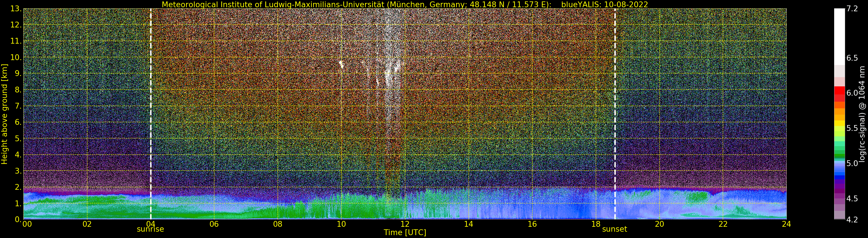Click the "4.2" colorbar label
The height and width of the screenshot is (238, 868).
coord(852,220)
